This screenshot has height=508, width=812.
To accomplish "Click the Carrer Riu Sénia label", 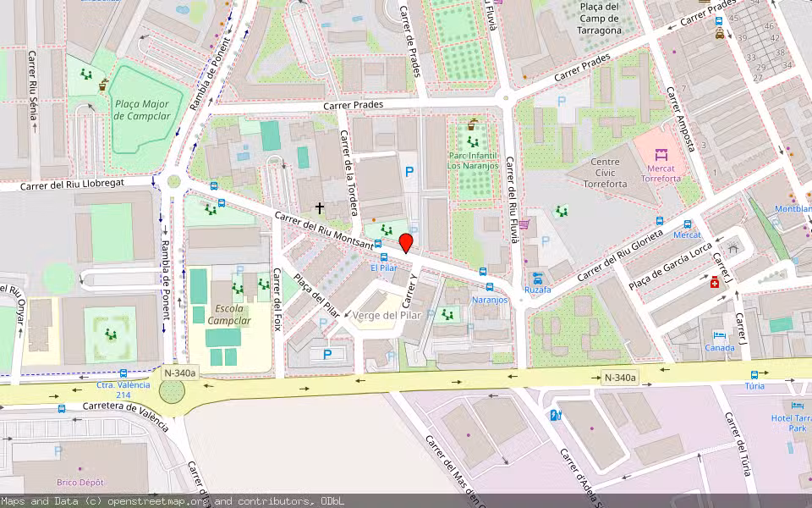I will tap(32, 85).
